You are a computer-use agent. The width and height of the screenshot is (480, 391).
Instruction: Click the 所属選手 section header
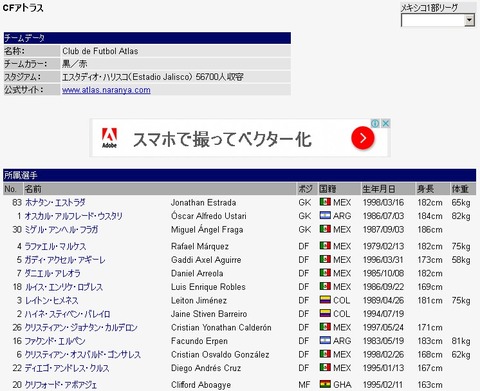pyautogui.click(x=240, y=175)
